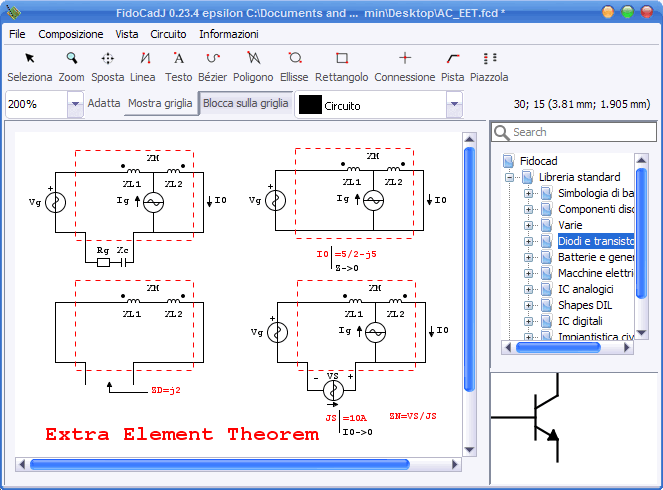Choose the Sposta move tool
The width and height of the screenshot is (663, 490).
pos(108,65)
